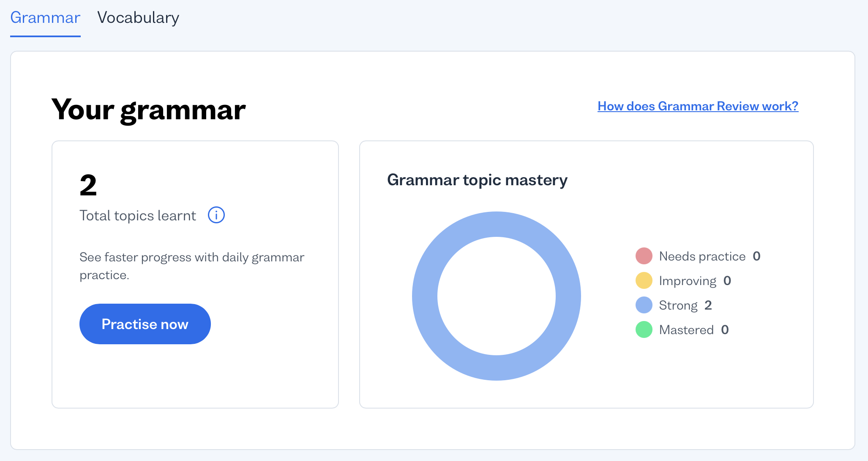
Task: Click the info icon beside Total topics learnt
Action: [216, 215]
